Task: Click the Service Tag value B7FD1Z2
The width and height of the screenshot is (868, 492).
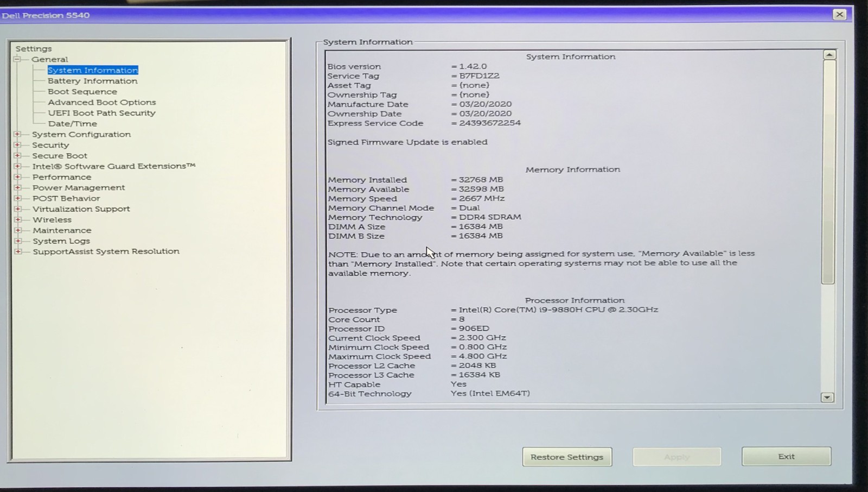Action: (x=479, y=76)
